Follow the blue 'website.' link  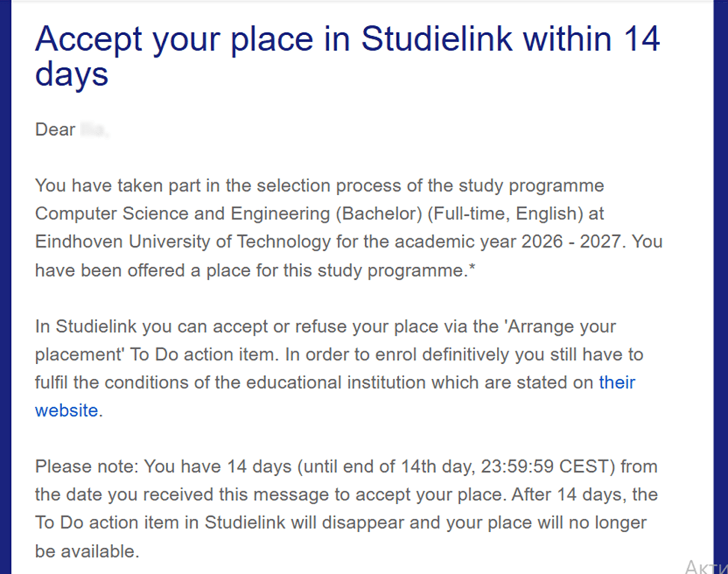tap(69, 411)
